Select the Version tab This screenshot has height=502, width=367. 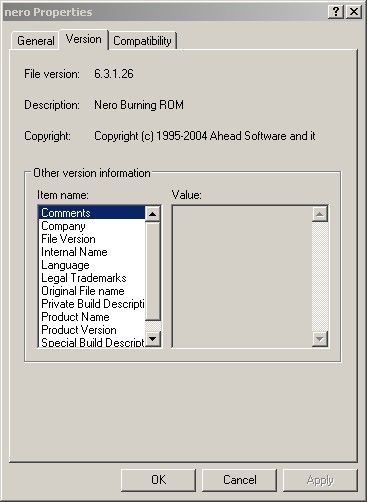coord(84,39)
